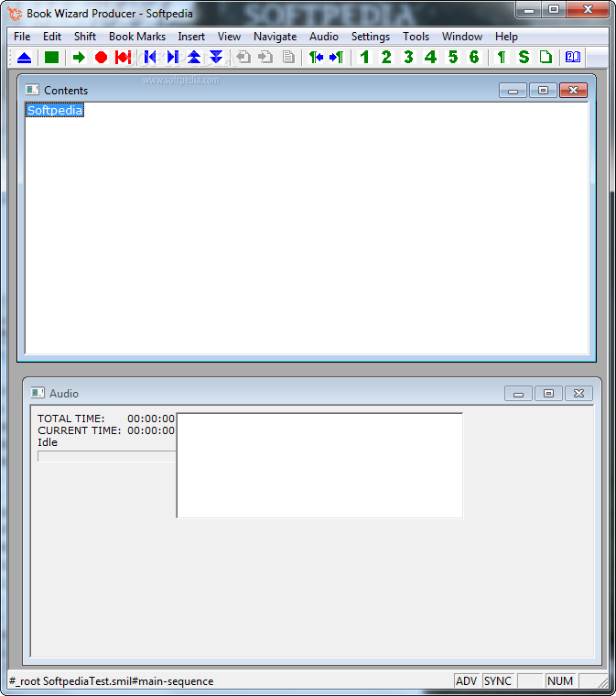
Task: Click the green square stop icon
Action: click(51, 58)
